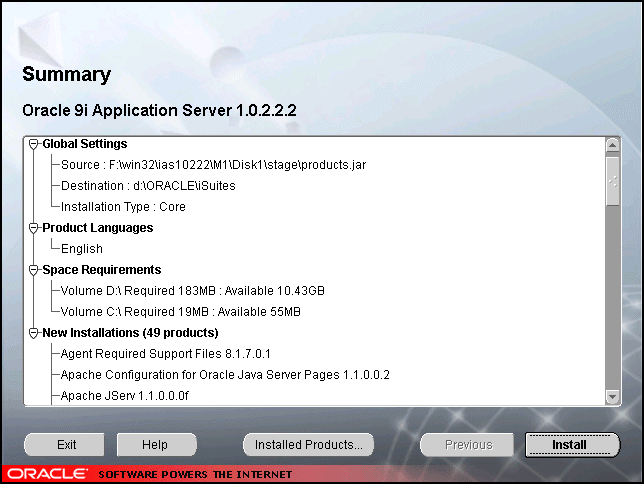Collapse the New Installations (49 products) node

pyautogui.click(x=34, y=333)
